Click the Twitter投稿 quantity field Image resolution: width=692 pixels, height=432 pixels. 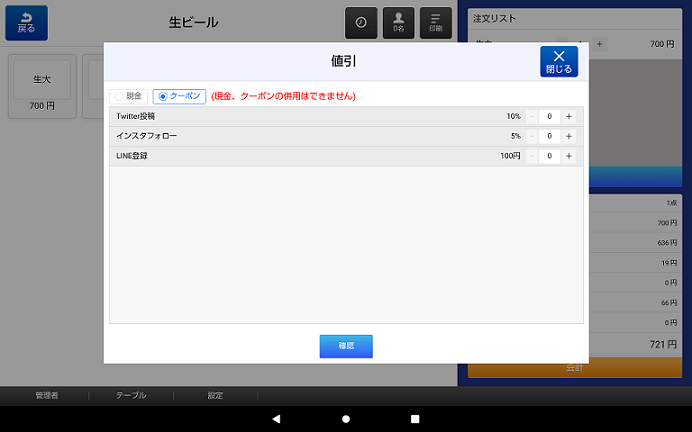pyautogui.click(x=550, y=116)
